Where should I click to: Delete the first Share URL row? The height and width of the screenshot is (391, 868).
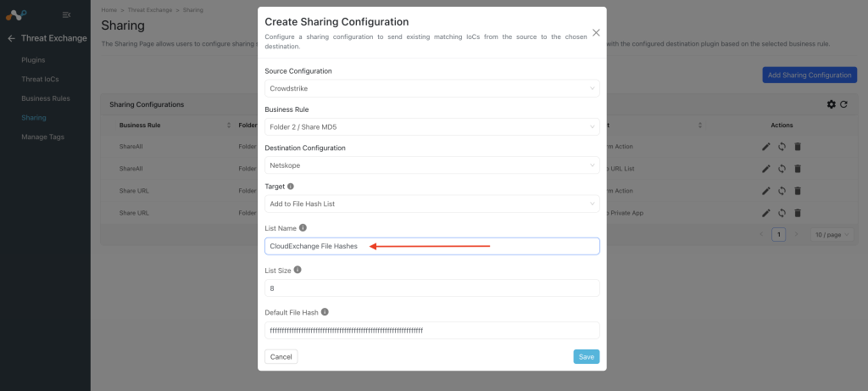pos(798,191)
